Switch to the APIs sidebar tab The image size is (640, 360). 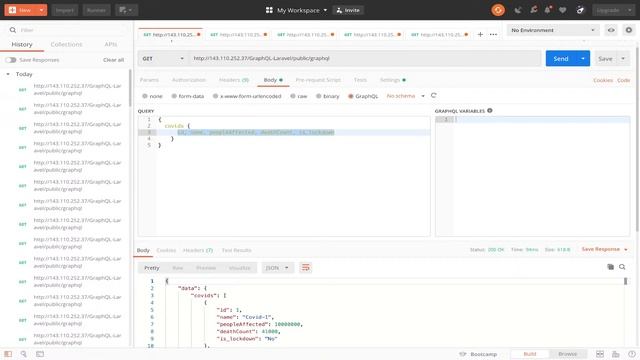pyautogui.click(x=111, y=44)
